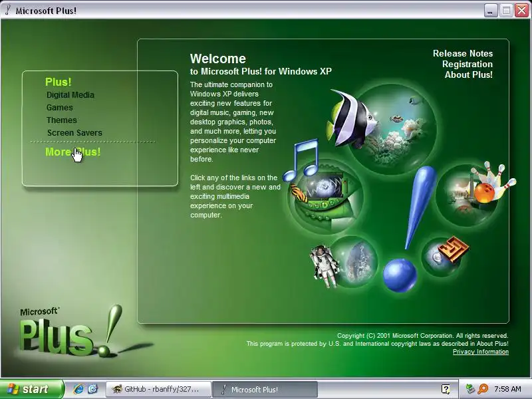Click the Microsoft Plus! taskbar button
This screenshot has height=399, width=532.
(265, 389)
